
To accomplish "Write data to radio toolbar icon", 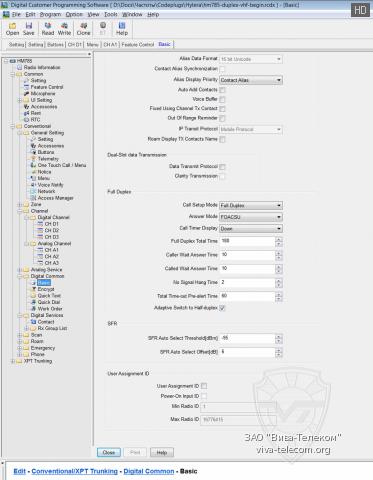I will (64, 29).
